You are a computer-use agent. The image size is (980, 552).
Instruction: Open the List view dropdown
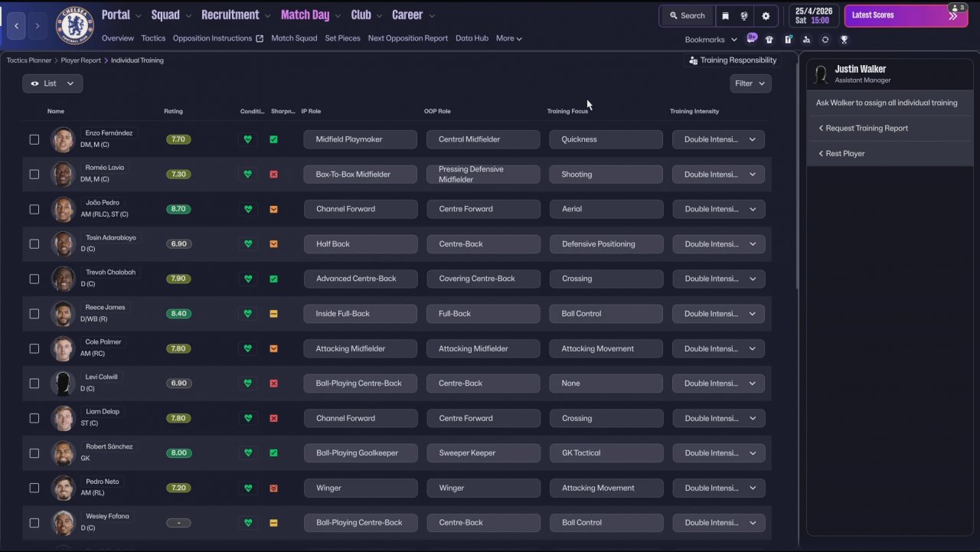[52, 83]
